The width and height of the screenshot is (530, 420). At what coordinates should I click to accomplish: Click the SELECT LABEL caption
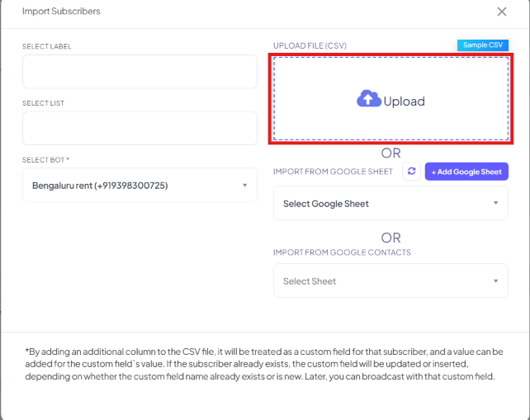pos(47,47)
